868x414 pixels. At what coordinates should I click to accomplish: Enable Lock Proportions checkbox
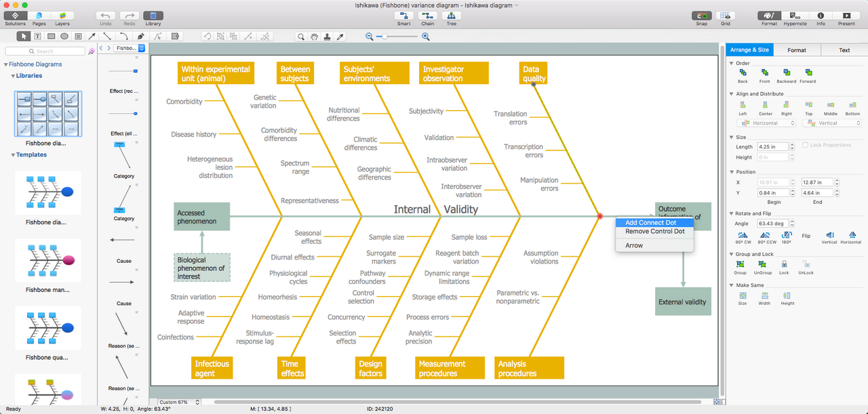pos(805,145)
